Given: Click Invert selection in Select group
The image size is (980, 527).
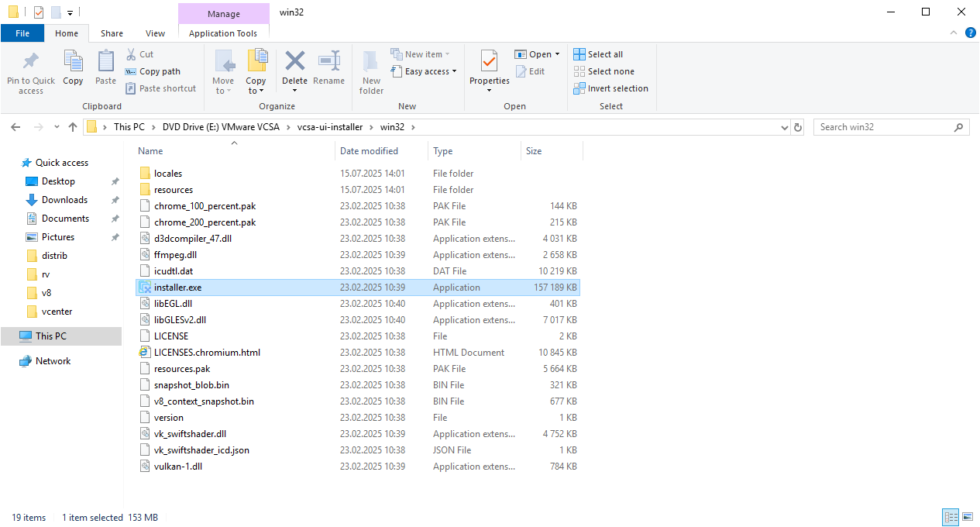Looking at the screenshot, I should 610,88.
